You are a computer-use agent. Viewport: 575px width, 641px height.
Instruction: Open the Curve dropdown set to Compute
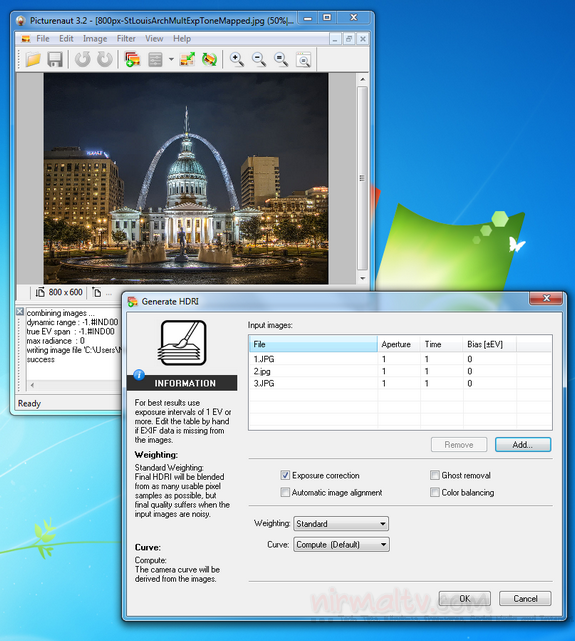pos(341,545)
